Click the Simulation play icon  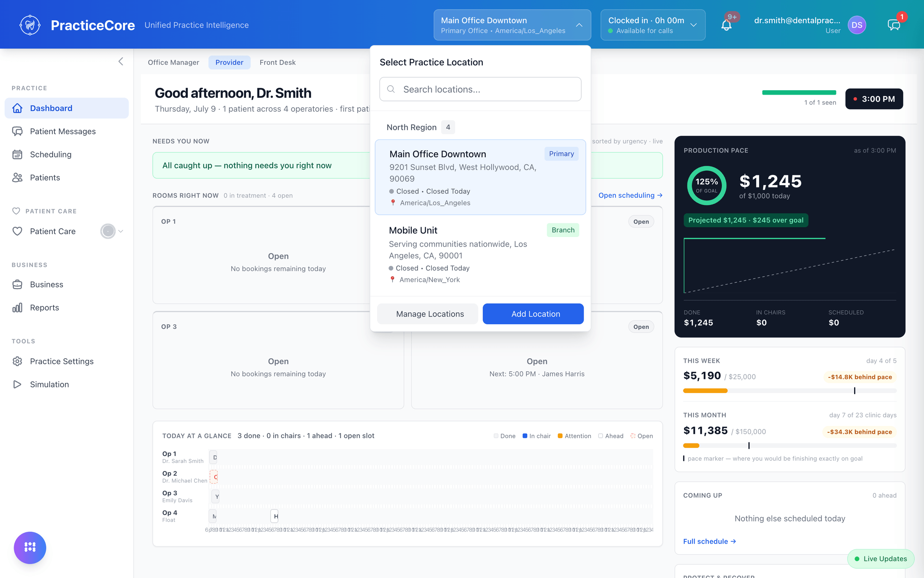click(17, 384)
